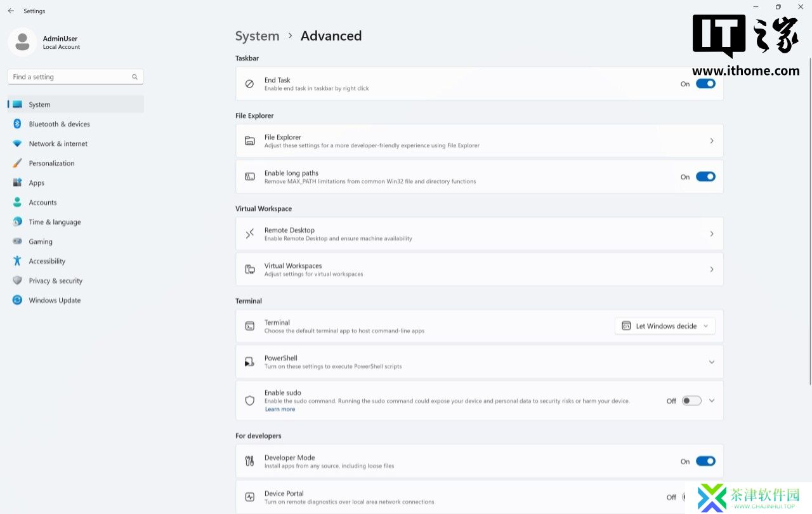812x514 pixels.
Task: Click the back arrow in Settings title bar
Action: coord(11,11)
